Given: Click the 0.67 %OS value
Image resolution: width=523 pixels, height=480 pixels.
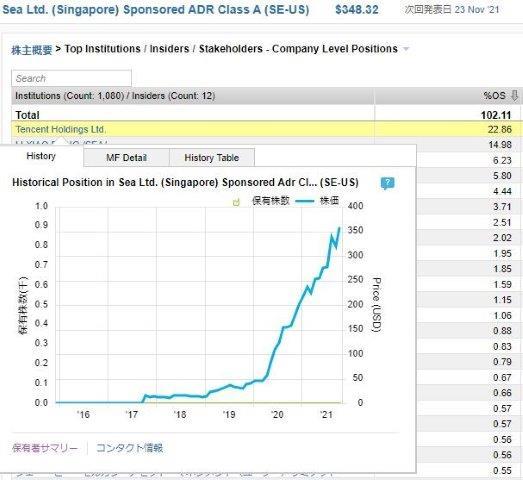Looking at the screenshot, I should coord(502,378).
